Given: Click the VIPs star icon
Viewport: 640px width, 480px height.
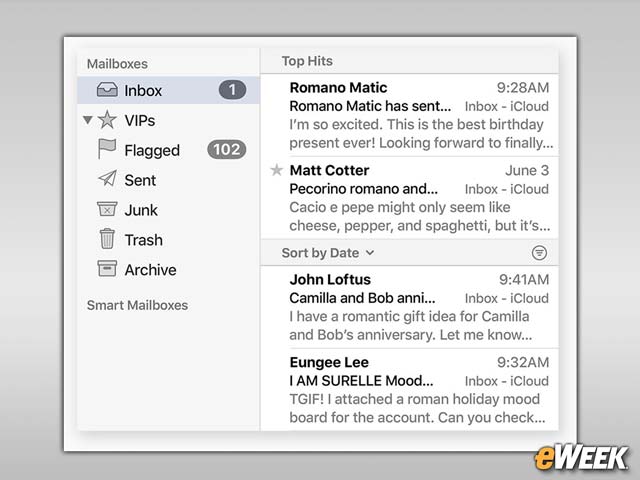Looking at the screenshot, I should 107,120.
